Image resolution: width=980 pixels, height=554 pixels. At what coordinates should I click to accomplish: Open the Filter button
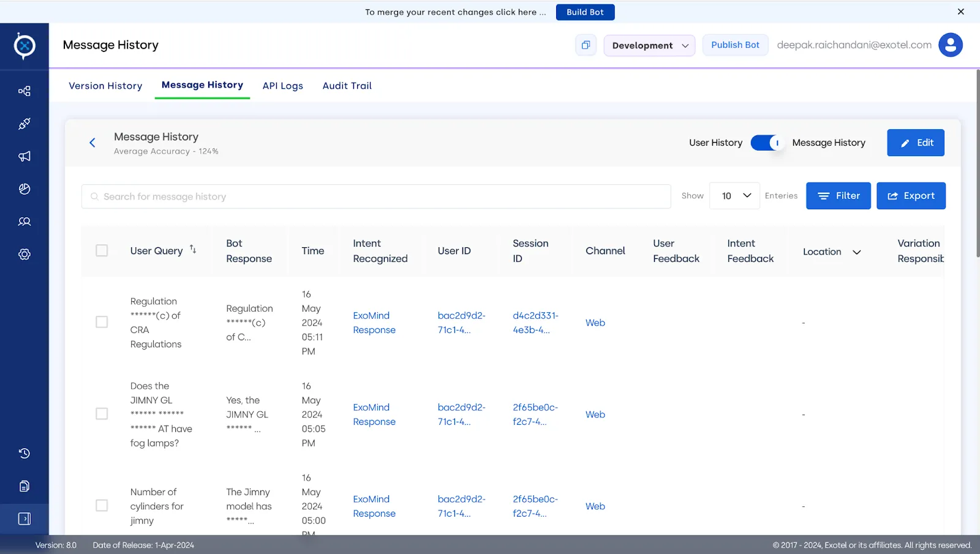point(838,196)
